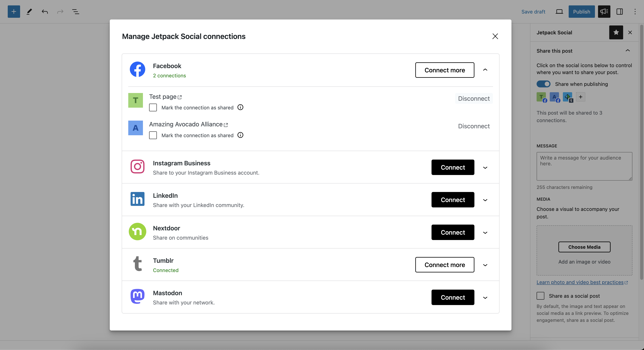Screen dimensions: 644x350
Task: Undo the last change
Action: pyautogui.click(x=45, y=12)
